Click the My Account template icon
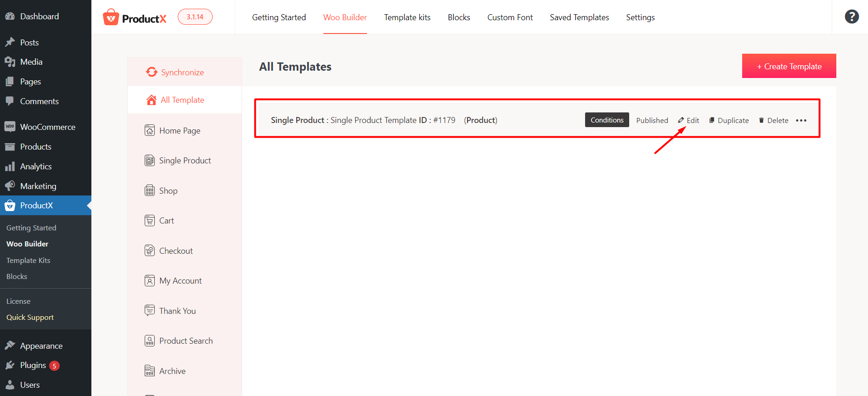This screenshot has width=868, height=396. (150, 280)
